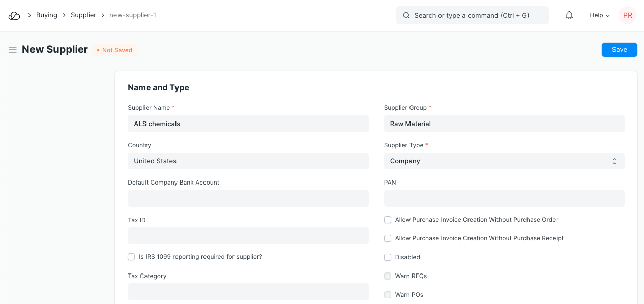Enable Allow Purchase Invoice Creation Without Purchase Order
Viewport: 644px width, 304px height.
click(388, 220)
